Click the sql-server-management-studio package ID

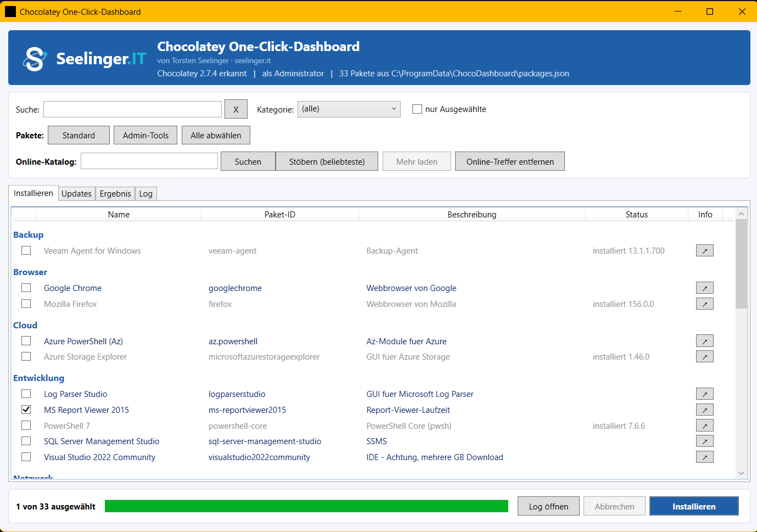265,441
